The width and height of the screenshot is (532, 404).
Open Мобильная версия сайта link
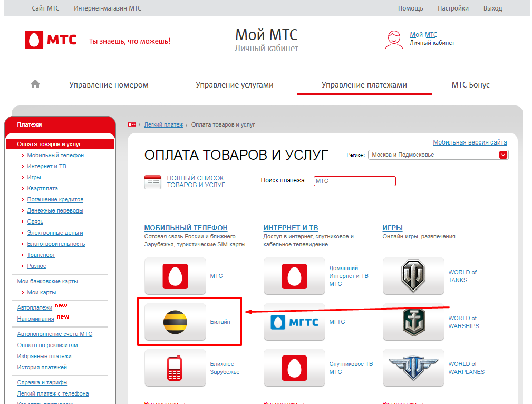click(470, 142)
